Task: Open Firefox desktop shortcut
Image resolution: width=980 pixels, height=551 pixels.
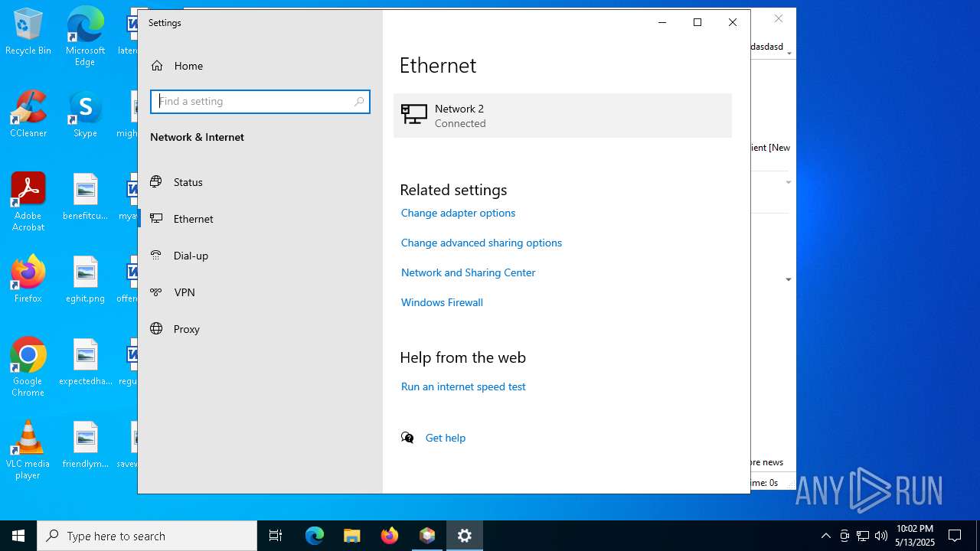Action: click(x=28, y=279)
